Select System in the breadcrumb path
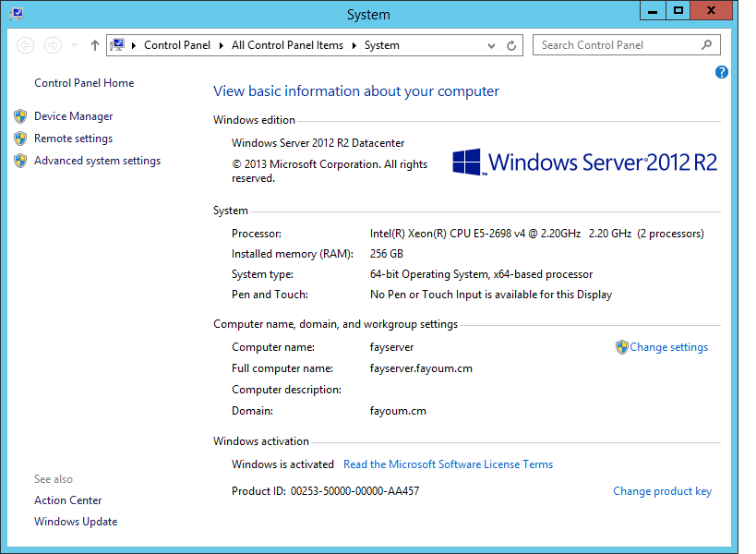The height and width of the screenshot is (554, 756). click(x=382, y=45)
